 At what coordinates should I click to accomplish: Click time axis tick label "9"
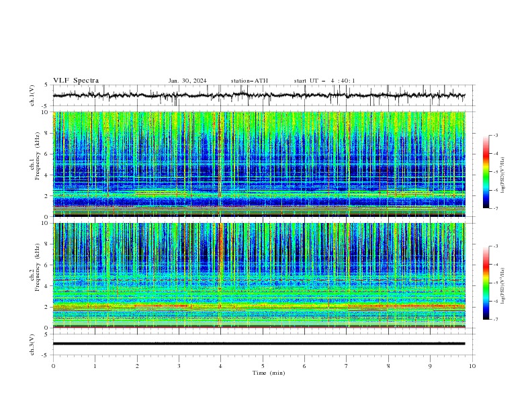click(x=430, y=366)
